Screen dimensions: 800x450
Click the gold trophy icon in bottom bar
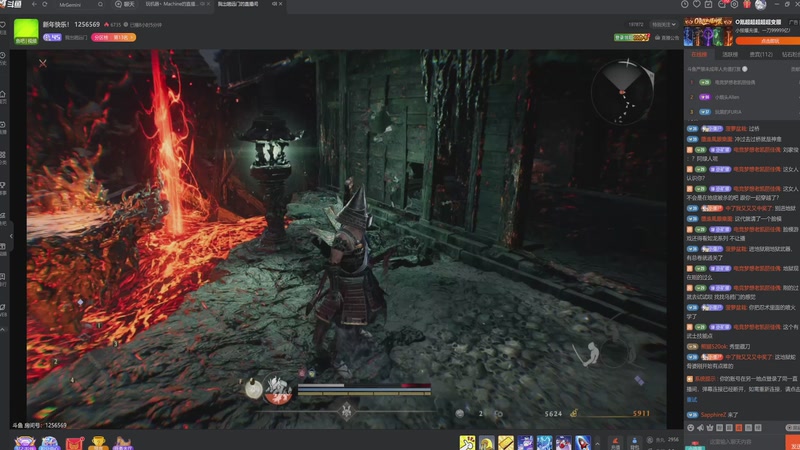click(98, 442)
